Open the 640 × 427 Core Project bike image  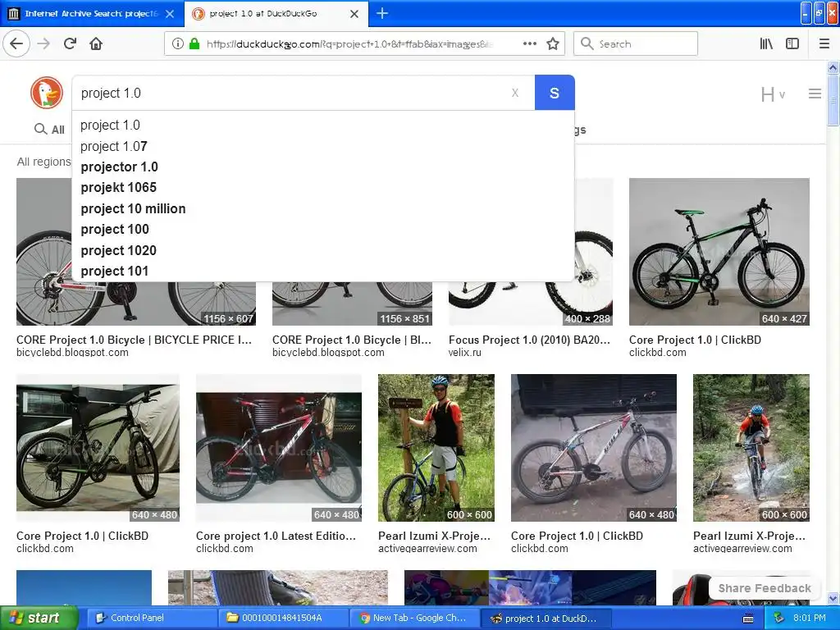pos(719,252)
